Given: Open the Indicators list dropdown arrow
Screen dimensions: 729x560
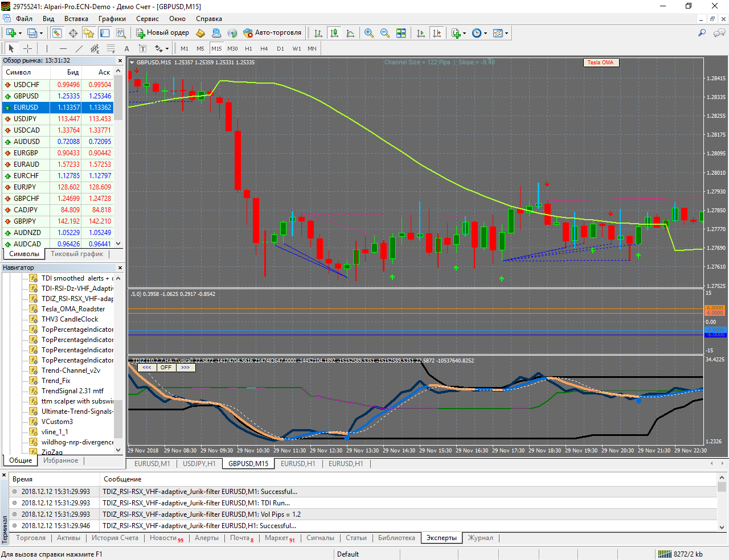Looking at the screenshot, I should 465,34.
